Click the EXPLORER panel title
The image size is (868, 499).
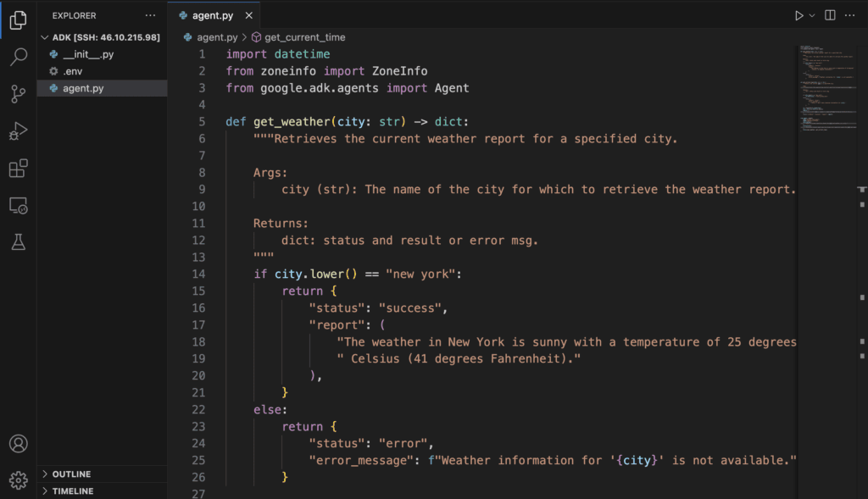tap(75, 15)
